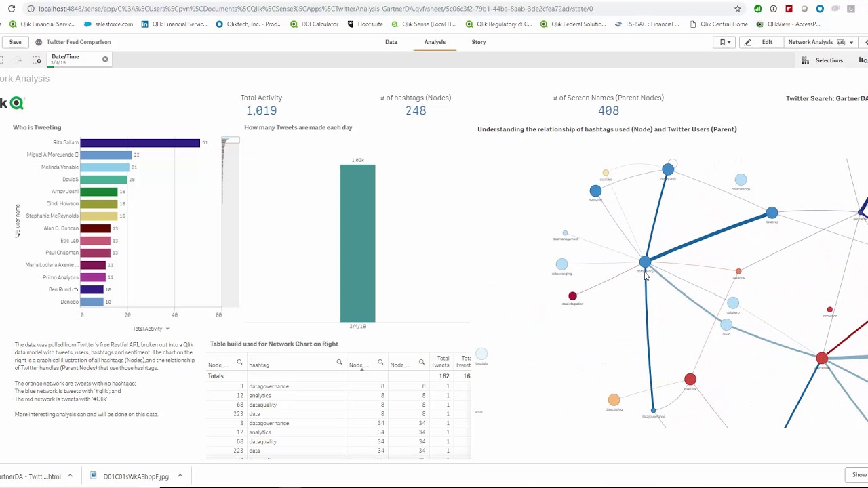Search the fourth Node_ column via magnifier

[421, 363]
